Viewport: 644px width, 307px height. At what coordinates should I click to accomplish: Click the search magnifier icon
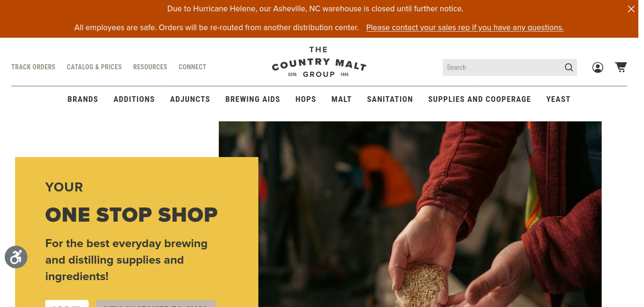[569, 67]
